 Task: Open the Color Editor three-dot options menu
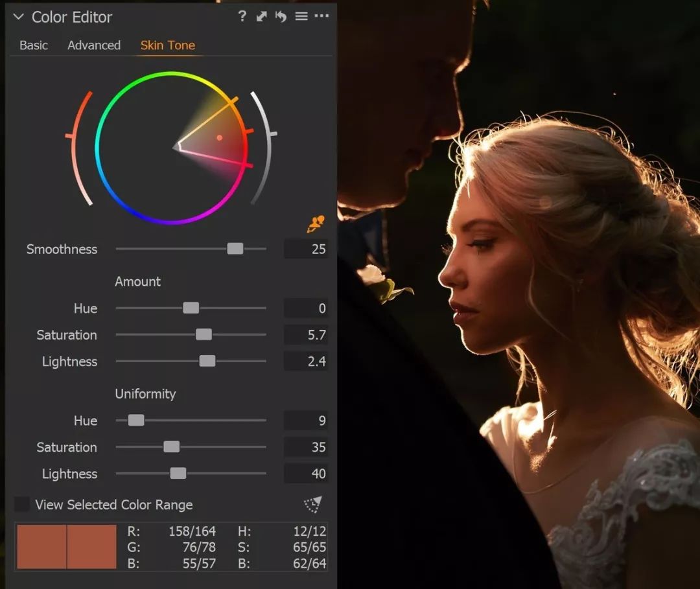coord(321,16)
